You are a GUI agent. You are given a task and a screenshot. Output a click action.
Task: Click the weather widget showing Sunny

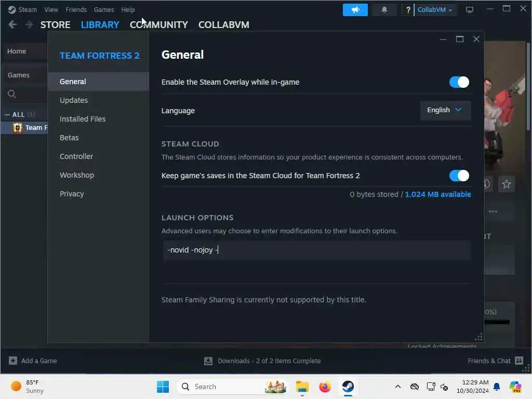pyautogui.click(x=27, y=387)
